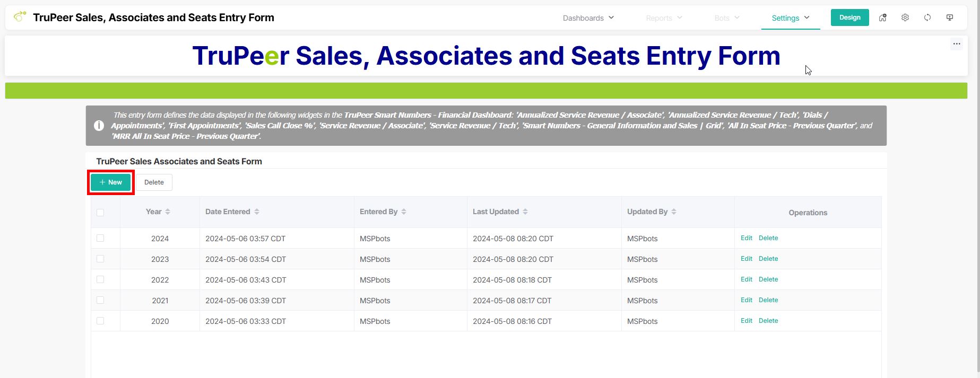Click the Operations column header

tap(808, 213)
